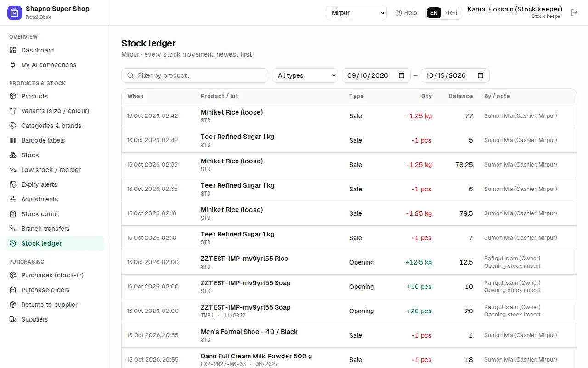This screenshot has width=588, height=368.
Task: Click the Purchases stock-in package icon
Action: (13, 275)
